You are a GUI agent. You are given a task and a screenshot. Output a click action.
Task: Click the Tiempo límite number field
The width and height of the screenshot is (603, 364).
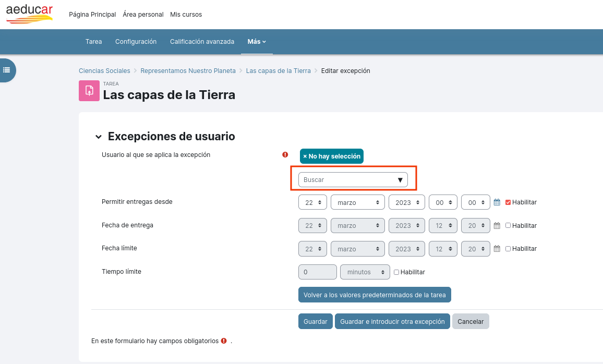(x=318, y=272)
